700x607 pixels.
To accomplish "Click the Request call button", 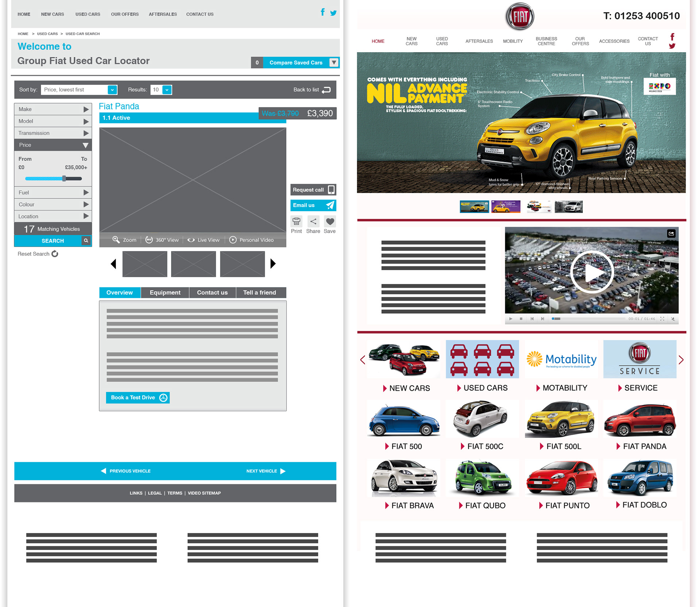I will point(313,190).
